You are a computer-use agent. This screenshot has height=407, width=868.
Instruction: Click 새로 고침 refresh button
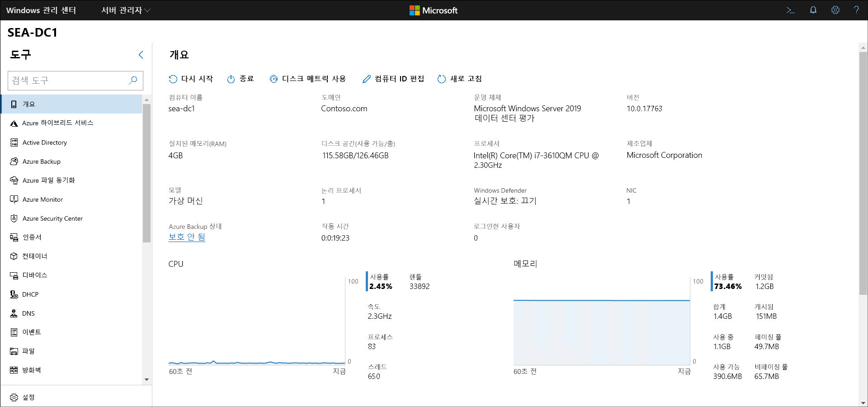[x=459, y=79]
